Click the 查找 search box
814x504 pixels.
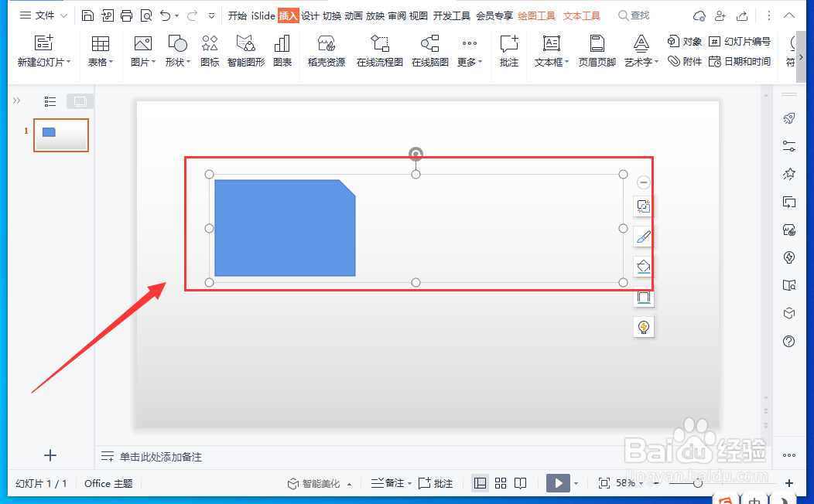pos(634,15)
